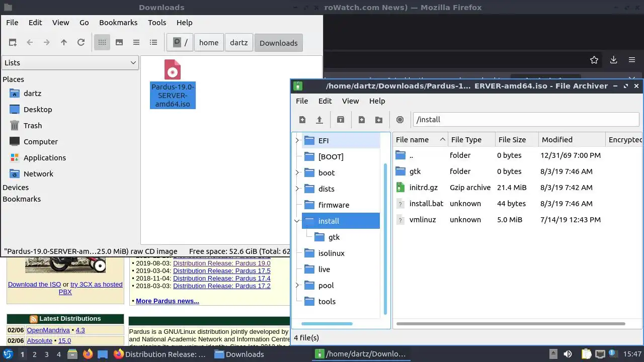Select the Pardus-19.0-SERVER-amd64.iso file
The image size is (644, 362).
173,83
